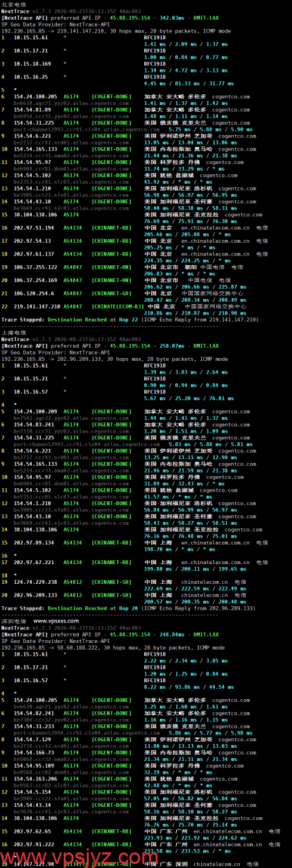
Task: Select hop IP 10.15.18.169
Action: pos(32,64)
